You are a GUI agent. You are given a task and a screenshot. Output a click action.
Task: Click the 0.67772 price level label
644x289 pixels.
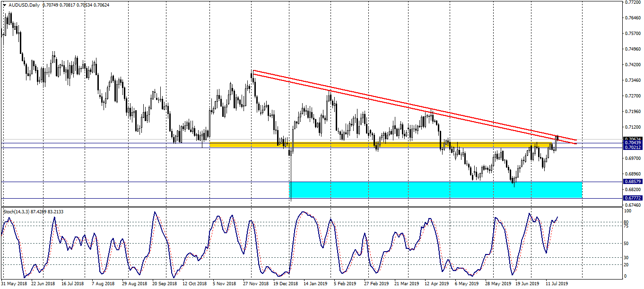[632, 198]
